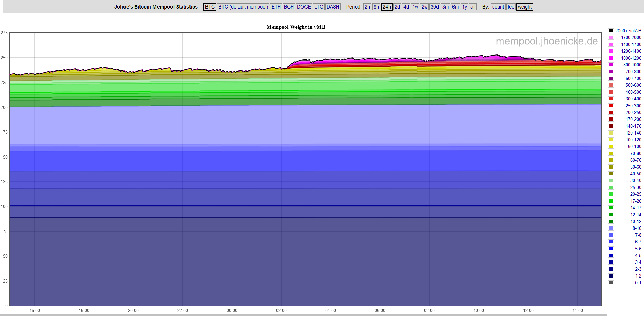This screenshot has width=644, height=316.
Task: Click the 50-60 legend swatch
Action: pos(611,167)
